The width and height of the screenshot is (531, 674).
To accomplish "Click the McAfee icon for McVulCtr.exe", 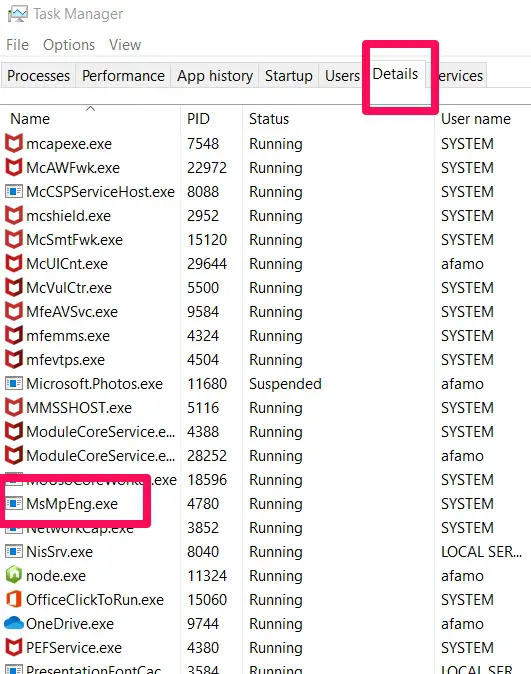I will (14, 288).
